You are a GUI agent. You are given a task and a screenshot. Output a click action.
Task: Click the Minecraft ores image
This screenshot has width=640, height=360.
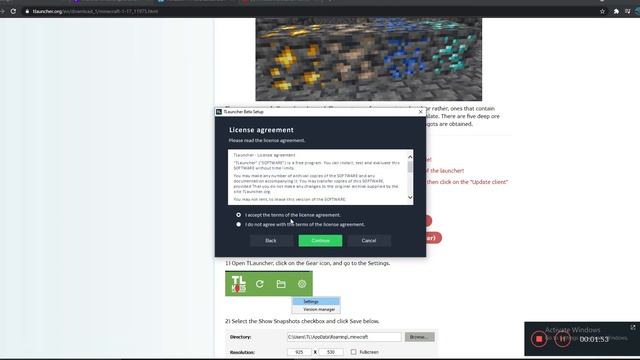pos(369,59)
